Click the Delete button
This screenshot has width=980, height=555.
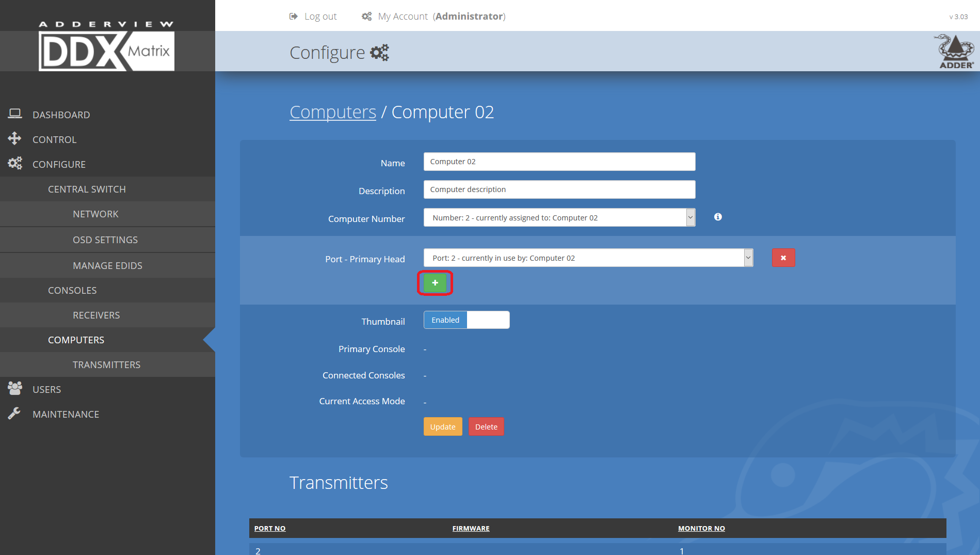[486, 426]
